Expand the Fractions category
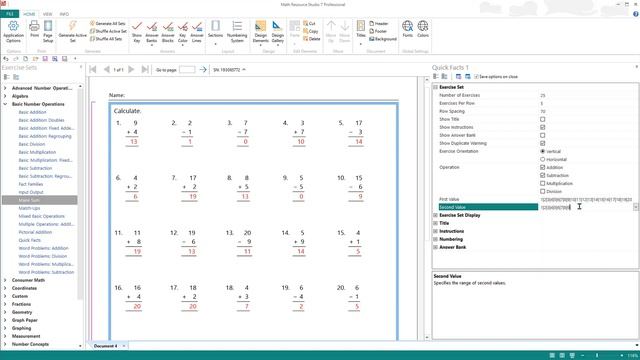640x360 pixels. [5, 304]
